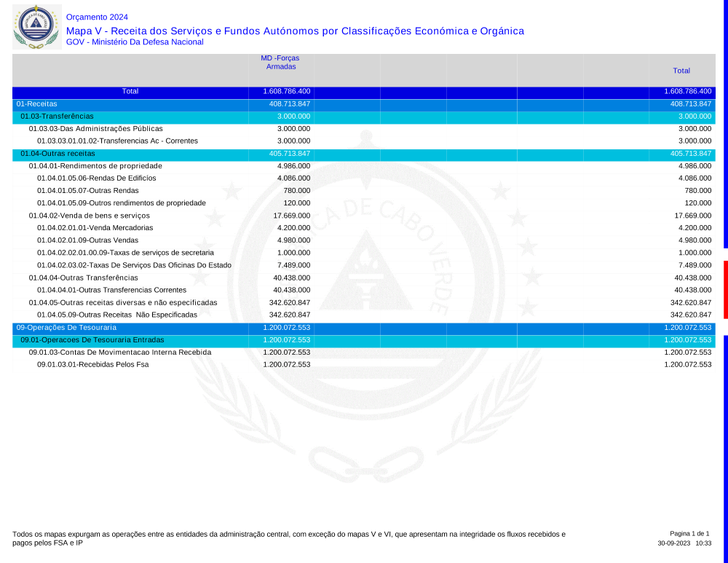Collapse the '01.04-Outras receitas' group row
Viewport: 728px width, 563px height.
click(58, 154)
